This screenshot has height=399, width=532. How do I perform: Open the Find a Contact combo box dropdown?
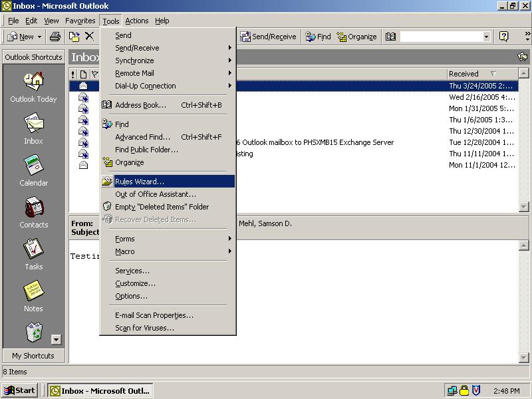click(486, 37)
